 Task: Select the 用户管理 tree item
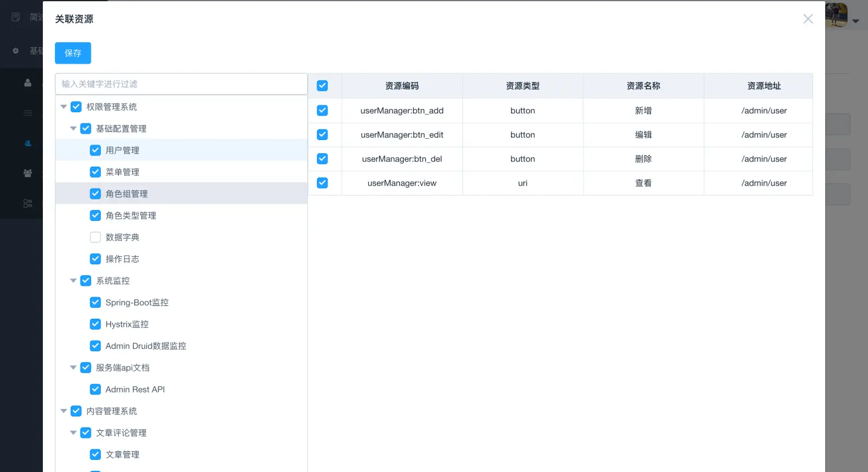point(181,150)
